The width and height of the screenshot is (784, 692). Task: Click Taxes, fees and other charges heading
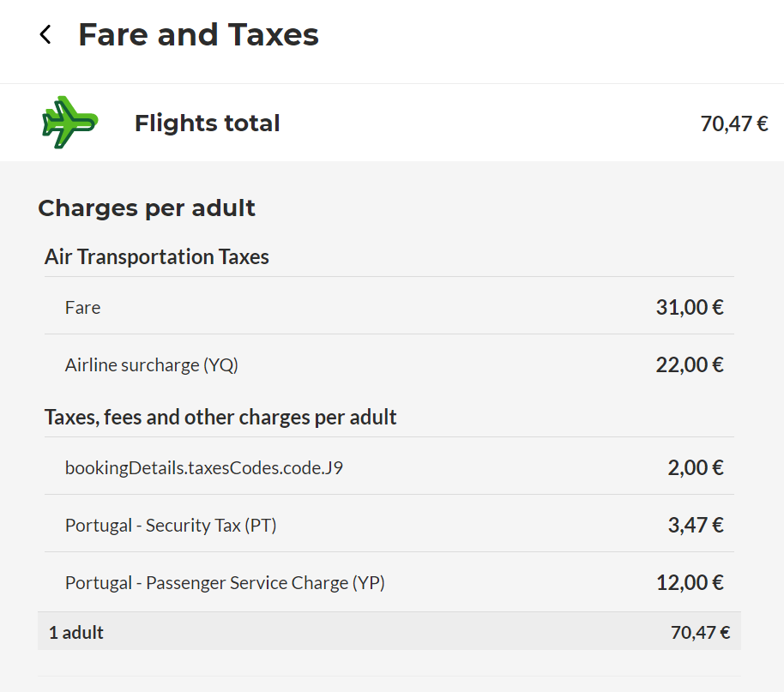click(220, 417)
